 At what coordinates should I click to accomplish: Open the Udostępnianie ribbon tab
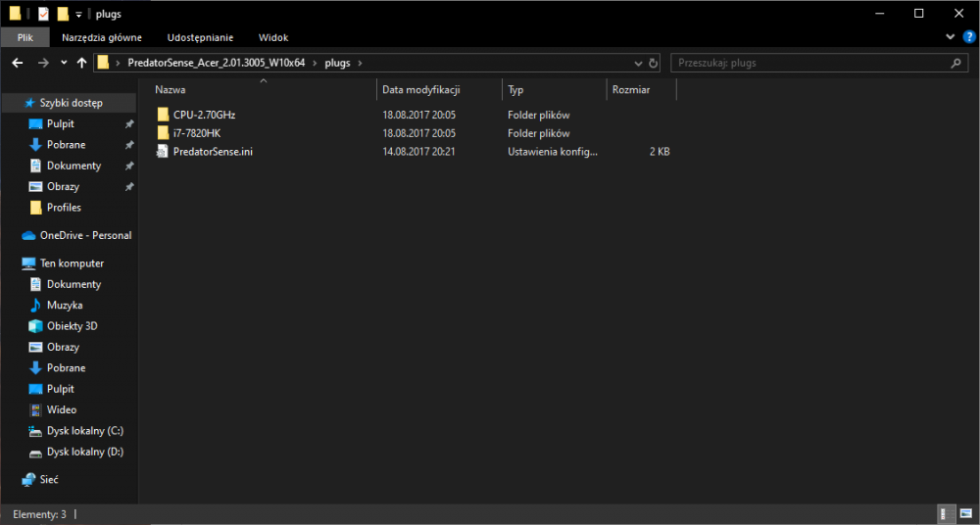pos(200,37)
